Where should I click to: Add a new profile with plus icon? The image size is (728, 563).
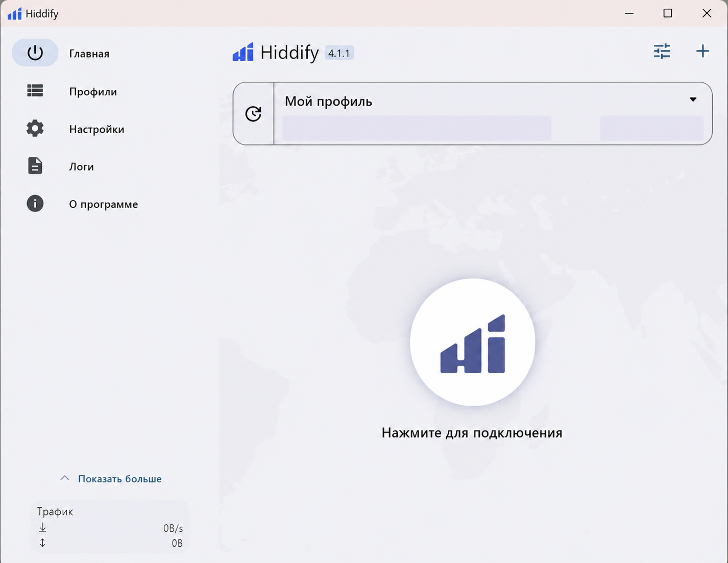703,51
